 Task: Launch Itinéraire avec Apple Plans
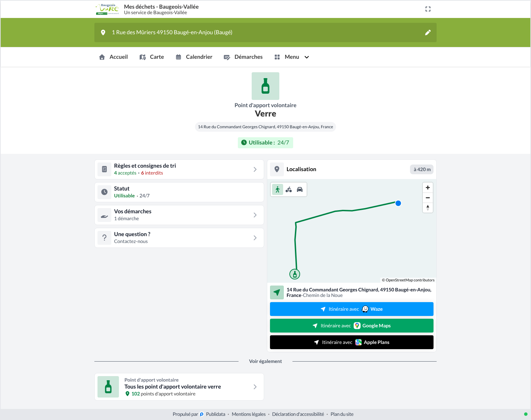point(352,342)
